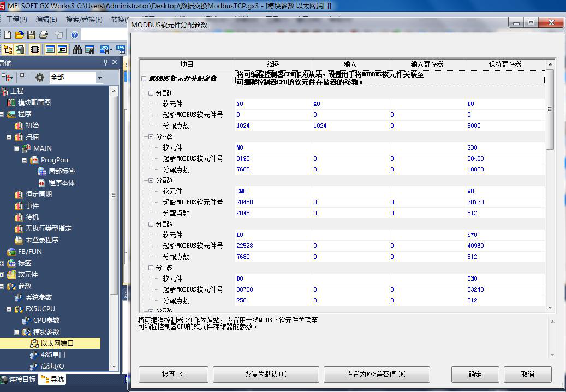Switch to the 连接目标 tab
The height and width of the screenshot is (392, 566).
(x=19, y=379)
